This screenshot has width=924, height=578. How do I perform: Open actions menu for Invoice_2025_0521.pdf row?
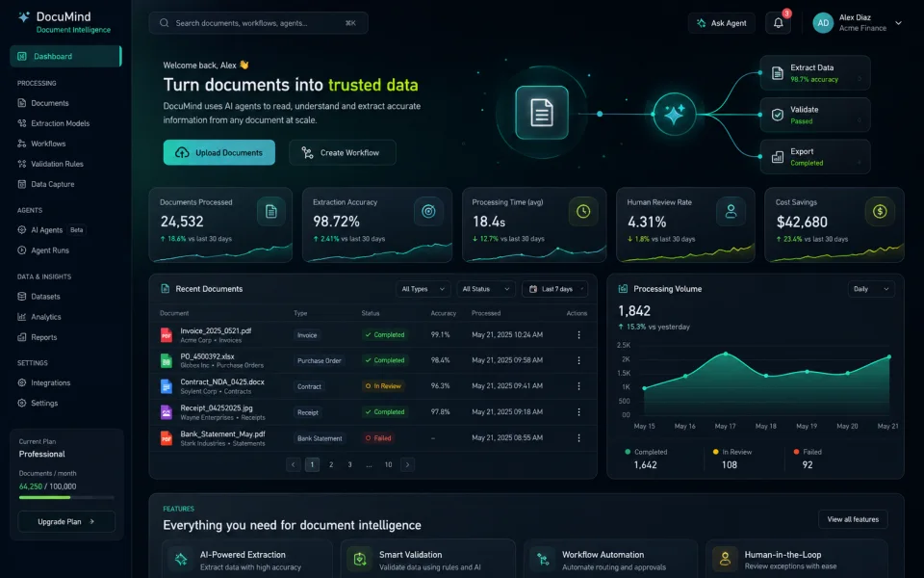pyautogui.click(x=578, y=335)
